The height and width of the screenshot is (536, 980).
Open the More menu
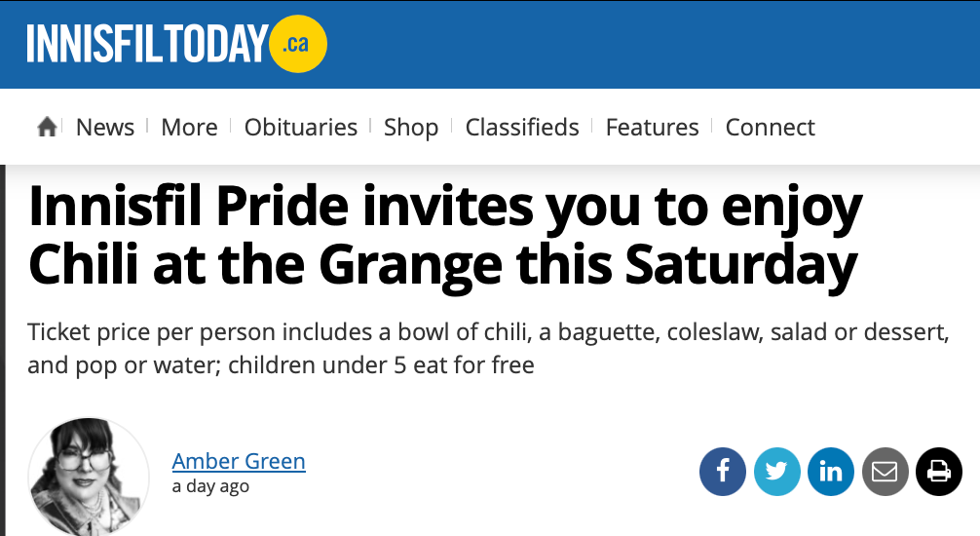click(189, 128)
